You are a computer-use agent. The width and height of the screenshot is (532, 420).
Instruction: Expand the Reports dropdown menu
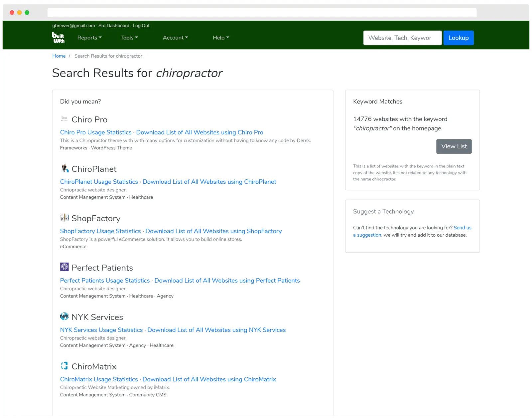[89, 38]
